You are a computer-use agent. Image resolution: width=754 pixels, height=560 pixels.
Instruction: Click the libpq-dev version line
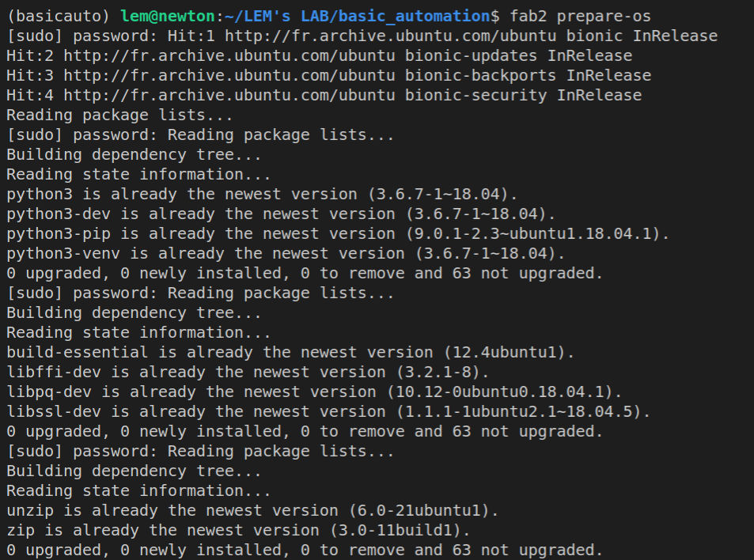click(314, 392)
